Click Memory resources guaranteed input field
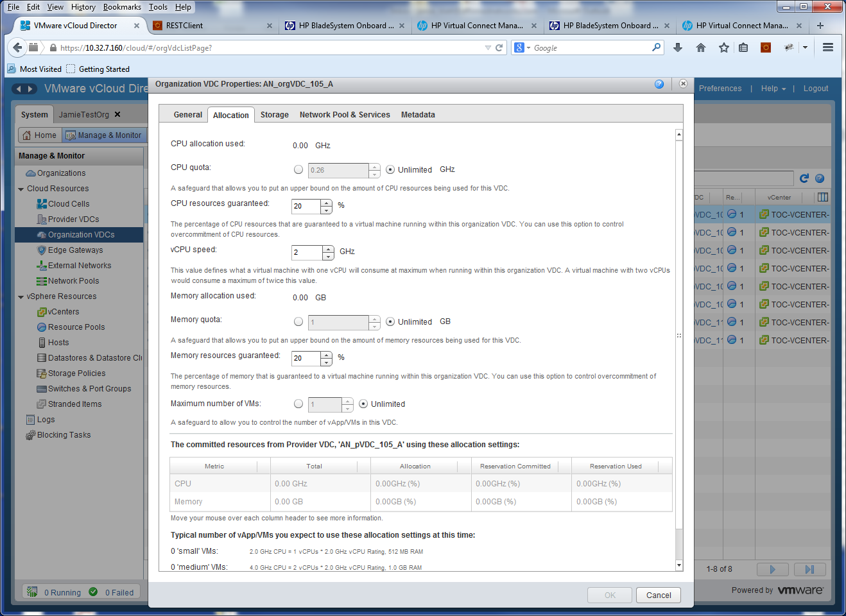Viewport: 846px width, 616px height. point(306,359)
